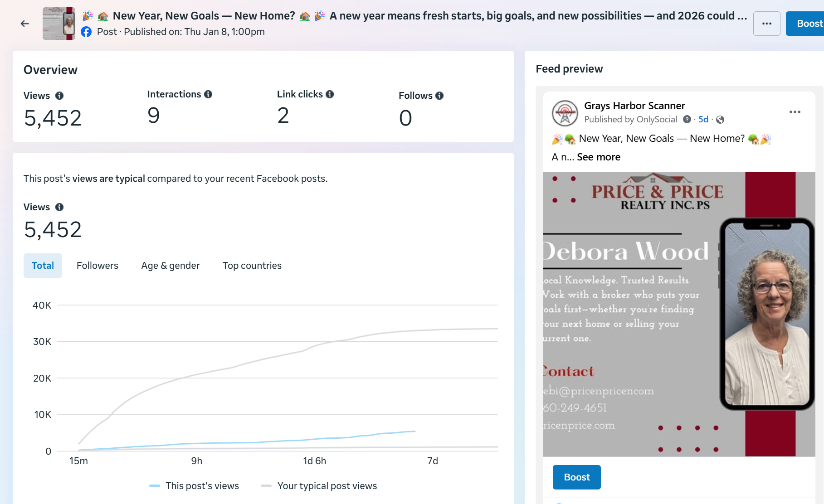
Task: Expand post text with See more
Action: point(599,157)
